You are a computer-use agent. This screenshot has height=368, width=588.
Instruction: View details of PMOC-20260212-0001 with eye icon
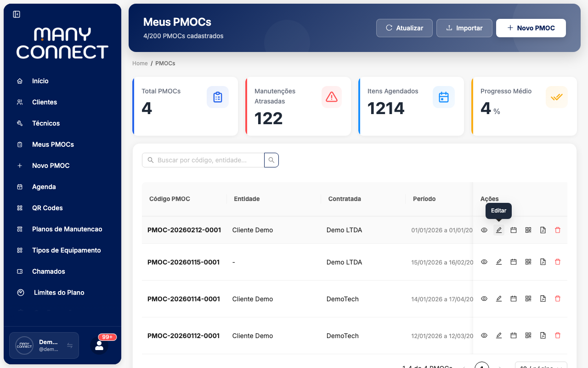[x=484, y=230]
